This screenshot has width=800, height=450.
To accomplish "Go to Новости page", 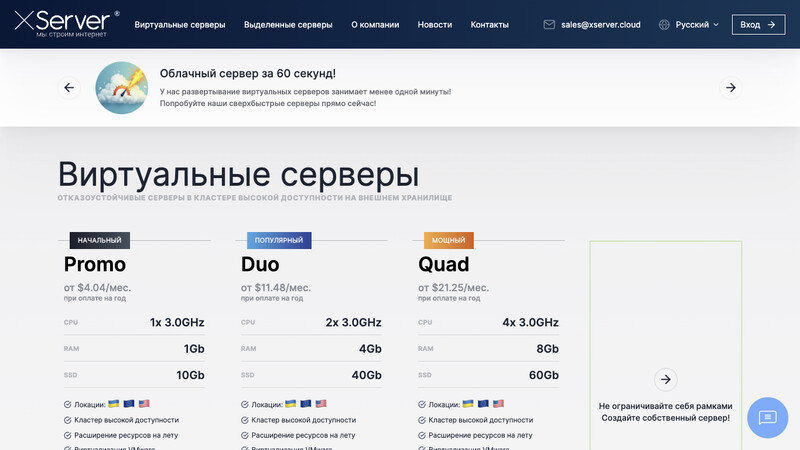I will tap(435, 24).
